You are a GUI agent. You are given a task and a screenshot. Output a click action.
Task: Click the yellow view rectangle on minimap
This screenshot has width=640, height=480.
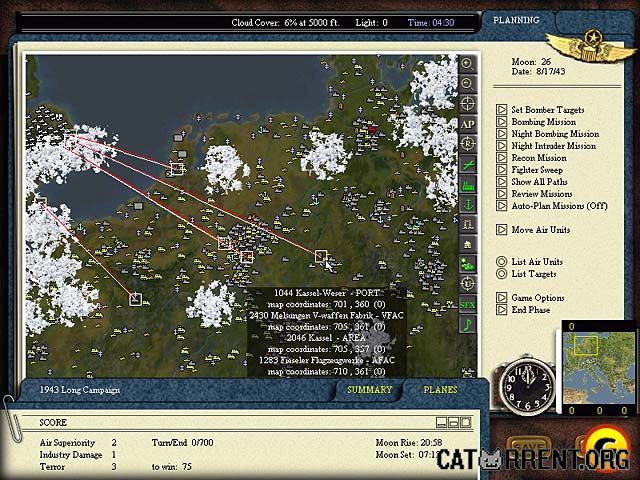(586, 345)
